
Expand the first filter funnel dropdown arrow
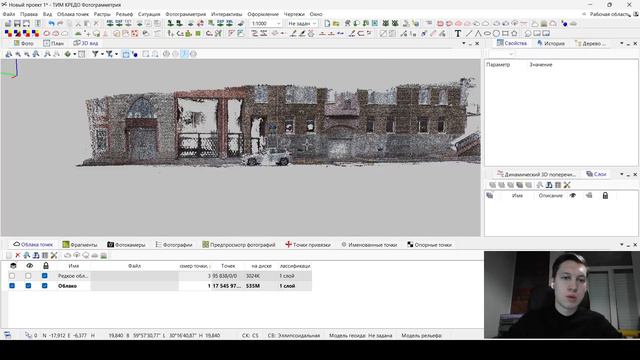(x=102, y=54)
